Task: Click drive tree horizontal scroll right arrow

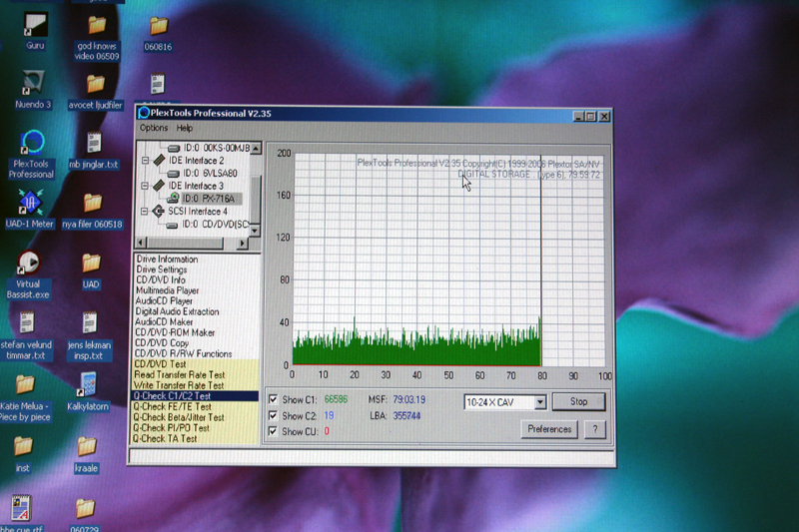Action: pyautogui.click(x=242, y=244)
